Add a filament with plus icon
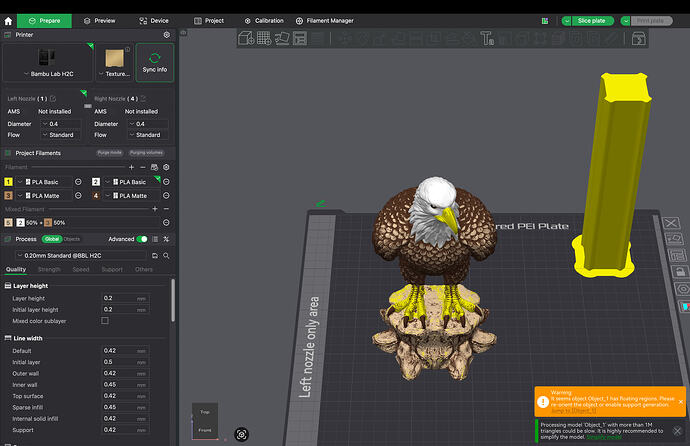Image resolution: width=690 pixels, height=446 pixels. pyautogui.click(x=131, y=167)
